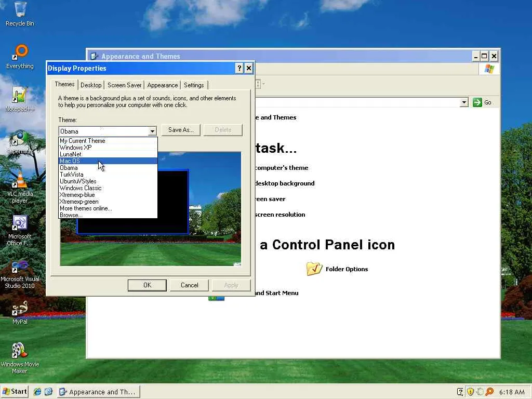
Task: Click the screen resolution task link
Action: pyautogui.click(x=280, y=215)
